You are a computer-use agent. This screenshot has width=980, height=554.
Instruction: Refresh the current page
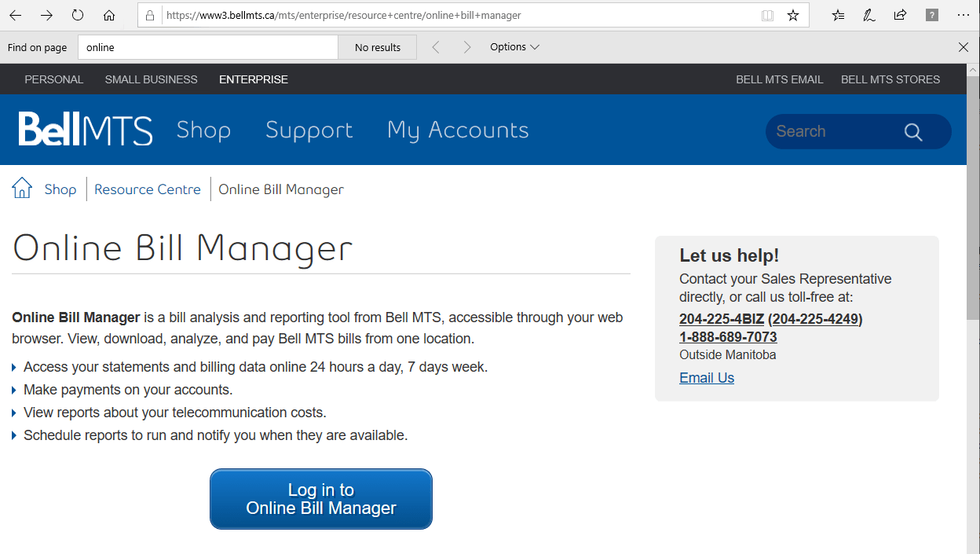click(76, 14)
